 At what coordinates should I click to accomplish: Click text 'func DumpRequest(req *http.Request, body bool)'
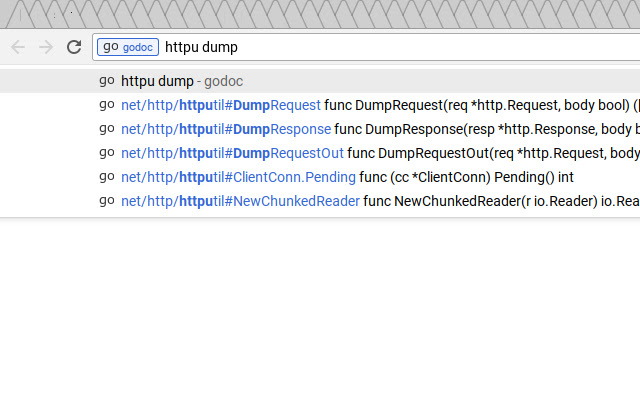(x=477, y=105)
